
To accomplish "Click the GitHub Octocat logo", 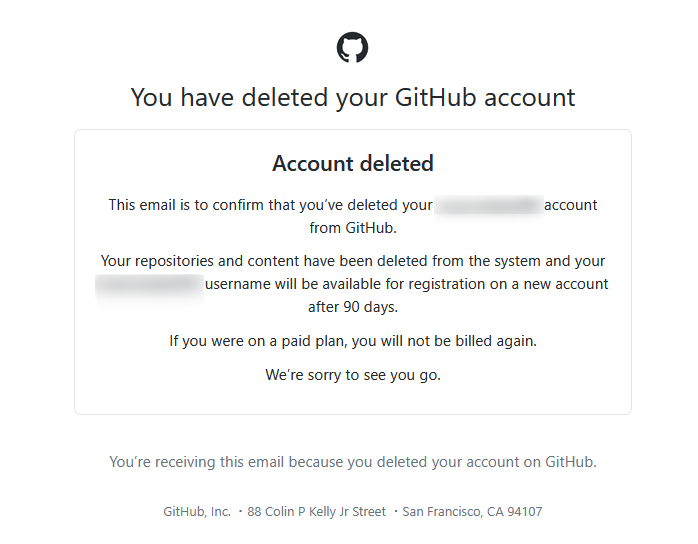I will 352,47.
